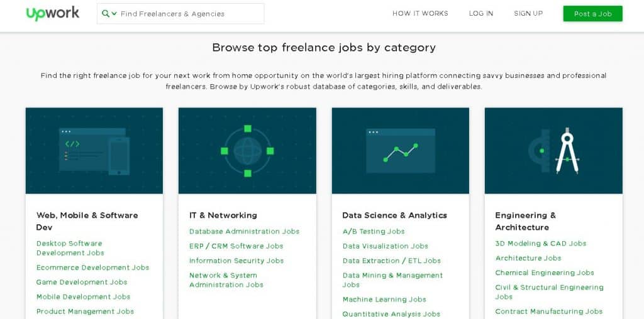Click the Find Freelancers & Agencies search field
This screenshot has width=644, height=319.
click(189, 14)
